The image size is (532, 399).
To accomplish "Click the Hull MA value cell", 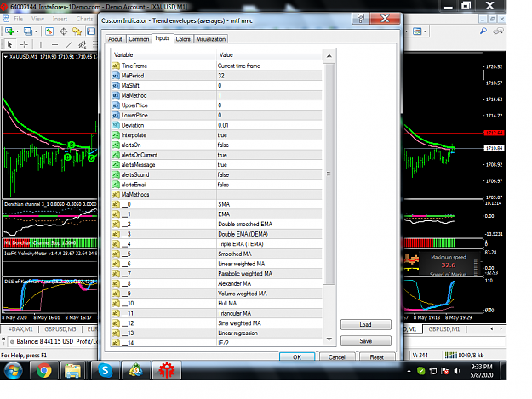I will (x=269, y=303).
